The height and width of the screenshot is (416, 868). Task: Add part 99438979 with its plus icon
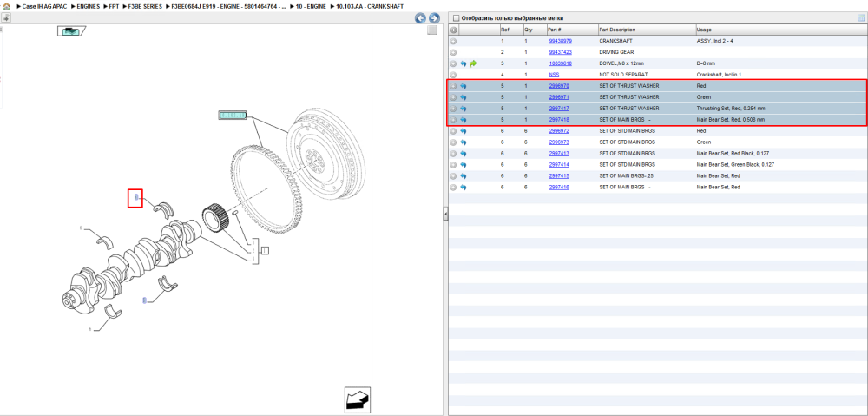453,41
